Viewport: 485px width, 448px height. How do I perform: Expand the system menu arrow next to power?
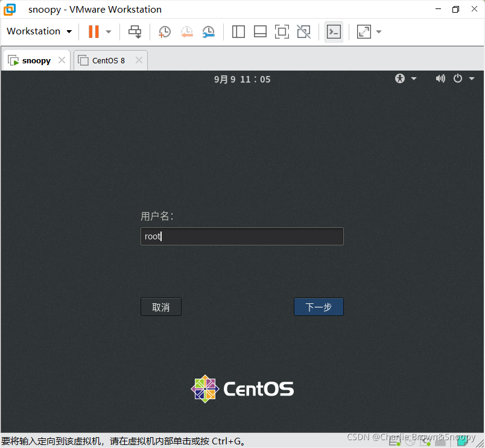(x=472, y=78)
